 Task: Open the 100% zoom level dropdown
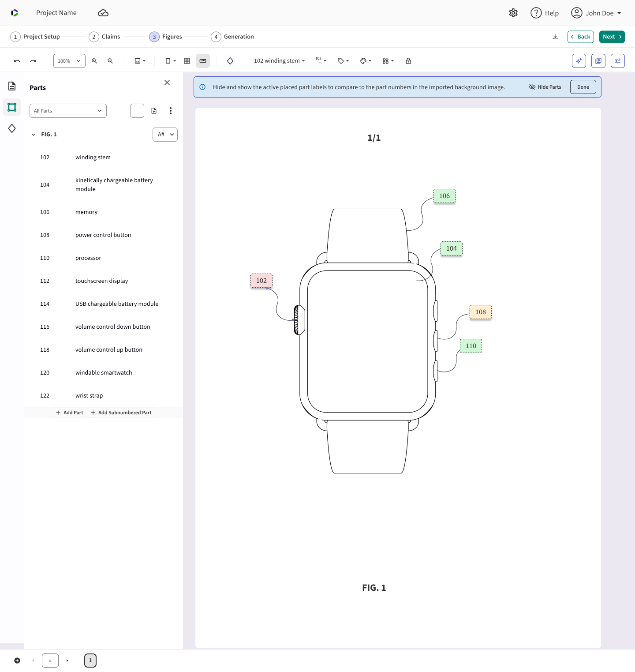click(x=69, y=61)
